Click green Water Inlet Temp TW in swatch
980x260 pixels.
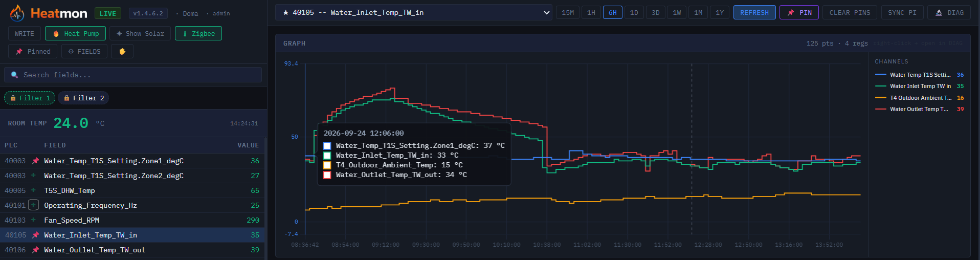[x=881, y=86]
